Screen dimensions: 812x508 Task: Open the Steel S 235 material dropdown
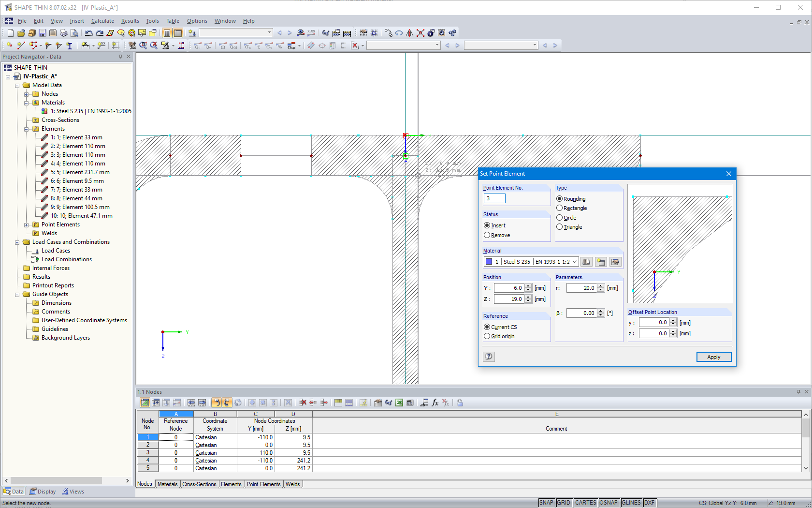tap(575, 261)
